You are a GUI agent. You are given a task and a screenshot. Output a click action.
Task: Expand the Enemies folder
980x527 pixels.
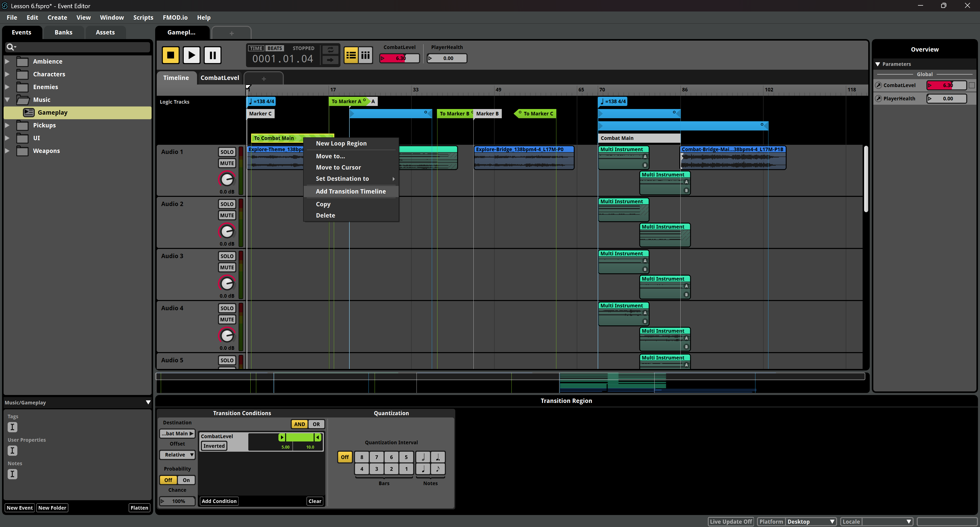point(7,87)
